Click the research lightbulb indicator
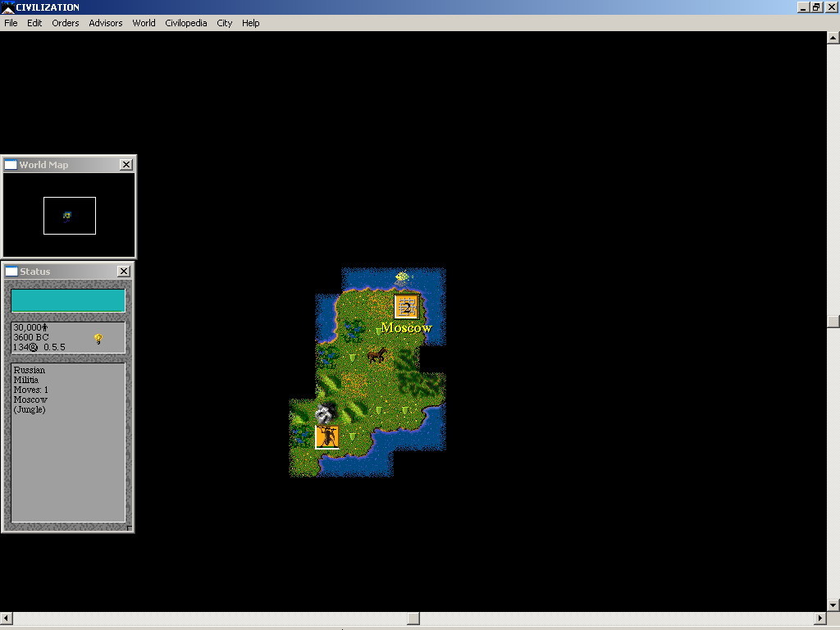840x630 pixels. (x=98, y=339)
